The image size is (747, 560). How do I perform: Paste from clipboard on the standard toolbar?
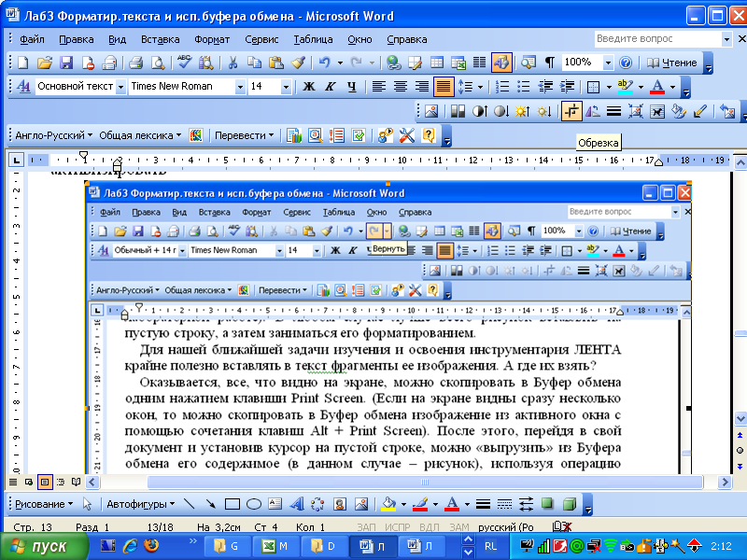tap(276, 63)
